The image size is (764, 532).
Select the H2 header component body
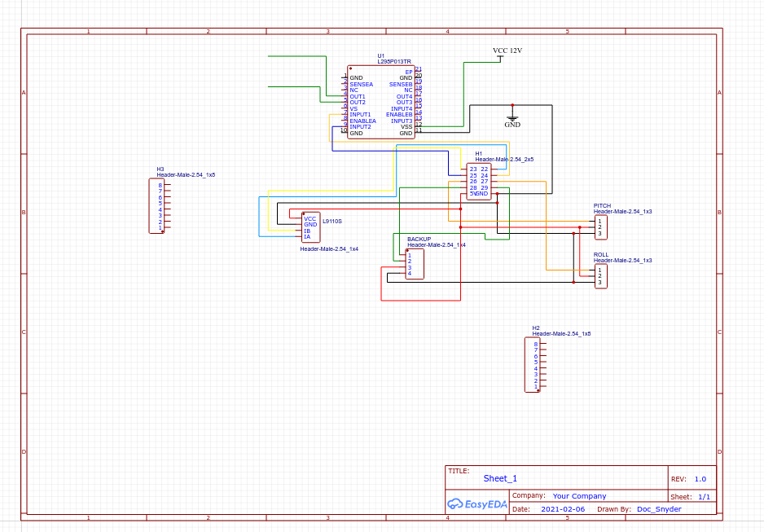pos(531,365)
